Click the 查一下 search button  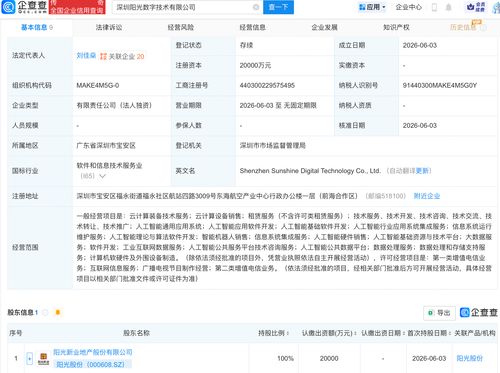[278, 7]
